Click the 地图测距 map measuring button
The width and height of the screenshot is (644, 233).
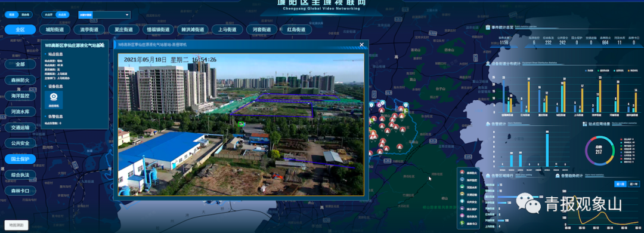tap(17, 225)
